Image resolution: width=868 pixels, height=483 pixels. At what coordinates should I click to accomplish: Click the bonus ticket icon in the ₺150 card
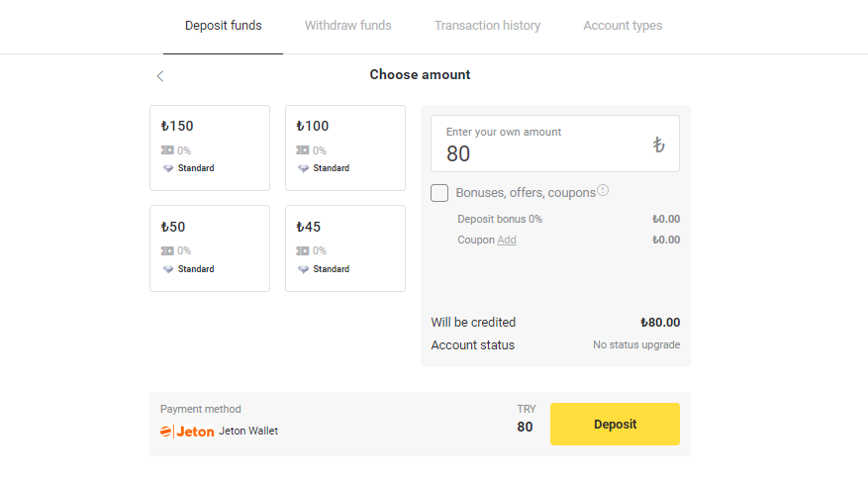167,149
